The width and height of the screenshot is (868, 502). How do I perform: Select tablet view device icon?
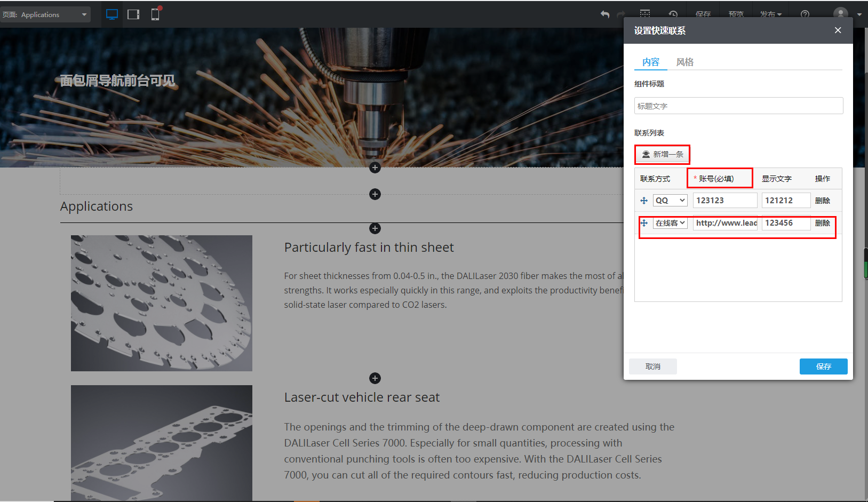click(133, 14)
